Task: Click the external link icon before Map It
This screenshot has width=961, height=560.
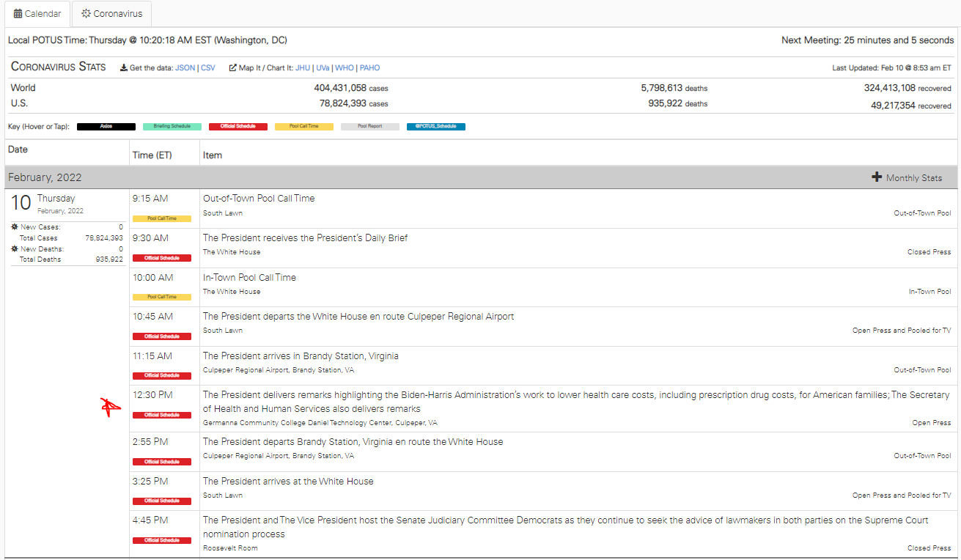Action: (233, 68)
